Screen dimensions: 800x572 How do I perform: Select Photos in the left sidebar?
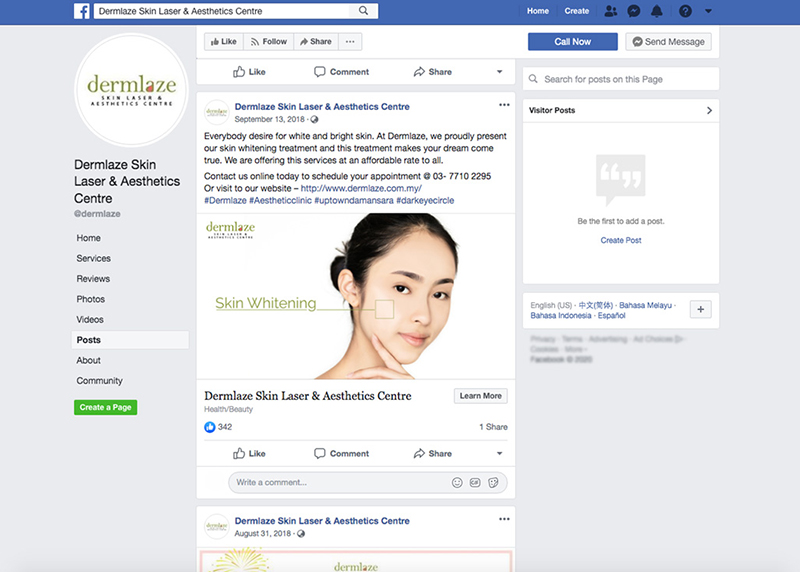point(90,299)
